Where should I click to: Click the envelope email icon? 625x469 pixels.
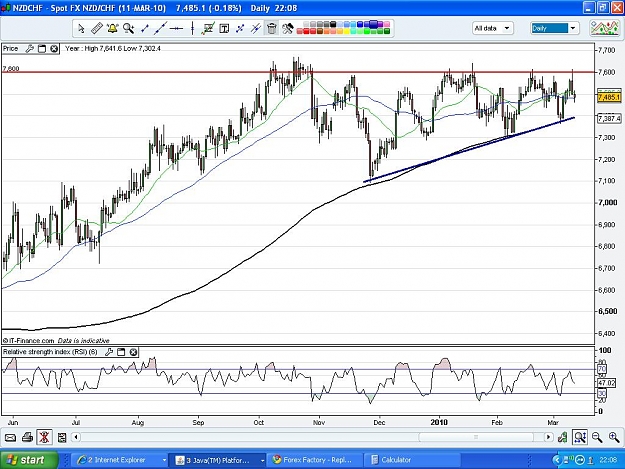click(10, 438)
